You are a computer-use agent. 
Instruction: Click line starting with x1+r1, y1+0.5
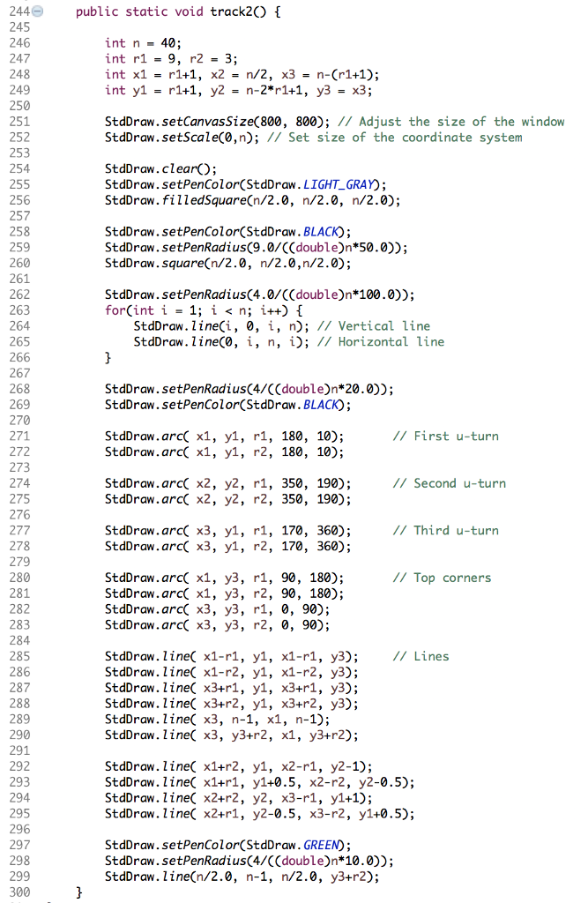click(260, 782)
